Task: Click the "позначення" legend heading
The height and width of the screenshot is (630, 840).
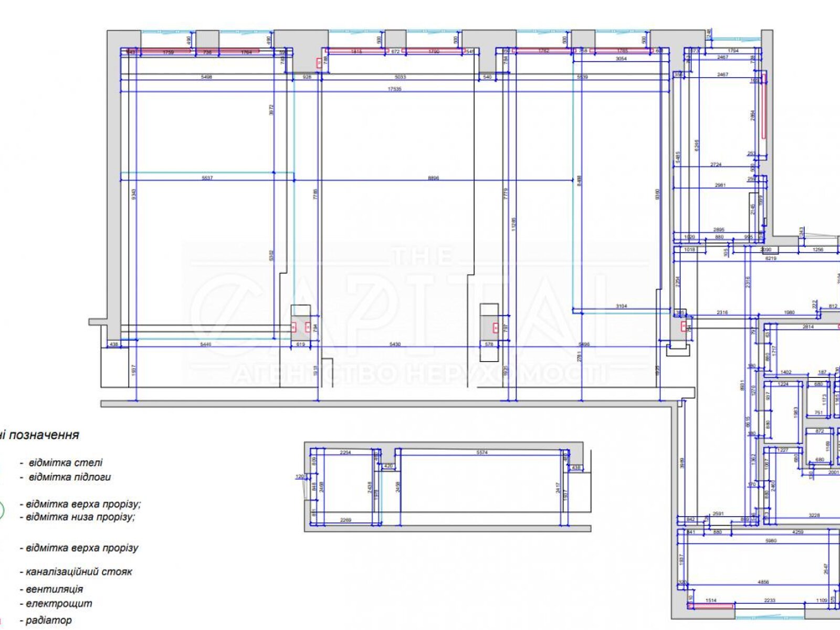Action: (44, 435)
